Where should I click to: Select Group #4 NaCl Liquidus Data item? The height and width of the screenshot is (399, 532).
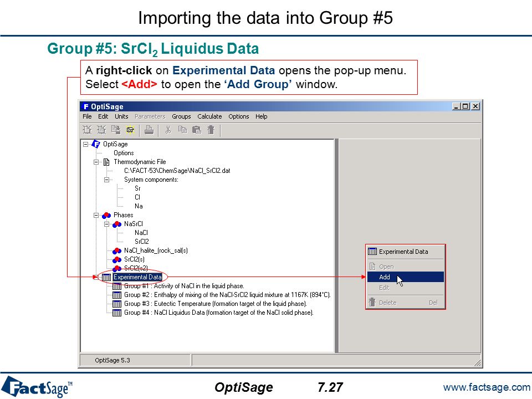(218, 313)
